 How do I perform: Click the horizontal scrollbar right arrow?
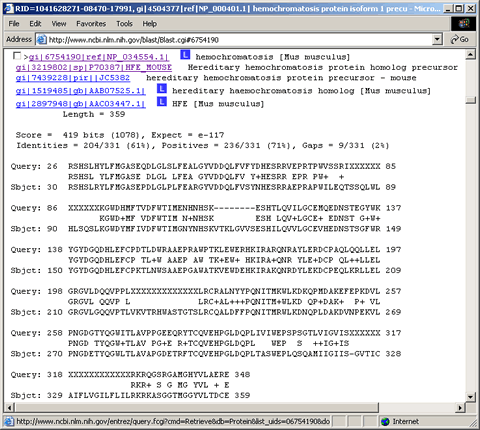click(x=460, y=407)
